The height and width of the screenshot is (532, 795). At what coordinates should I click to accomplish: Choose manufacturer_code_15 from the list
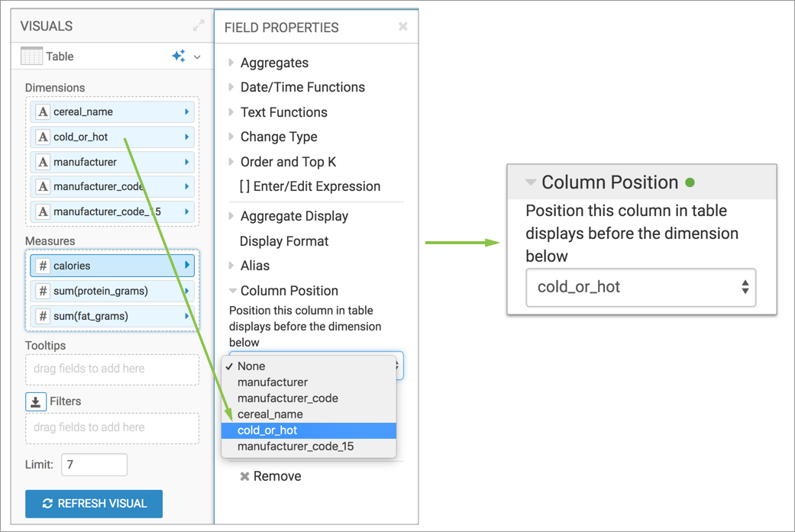tap(296, 447)
